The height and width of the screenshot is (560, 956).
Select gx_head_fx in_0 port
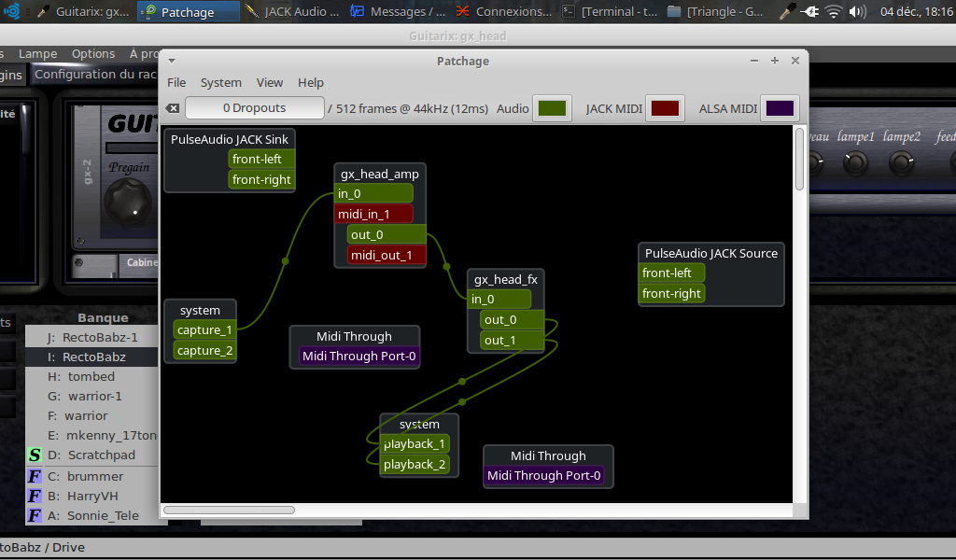pos(499,300)
